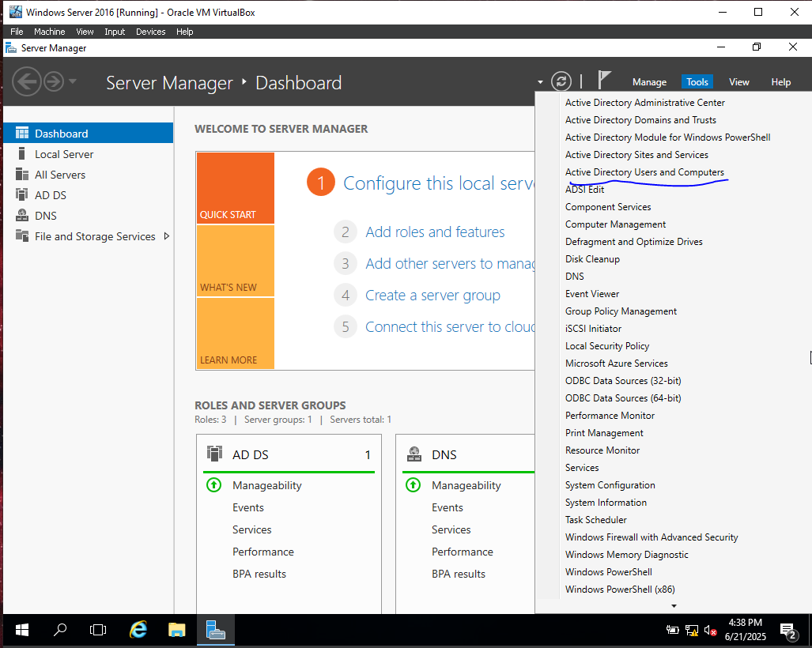The height and width of the screenshot is (648, 812).
Task: Open File Explorer from taskbar
Action: click(x=176, y=630)
